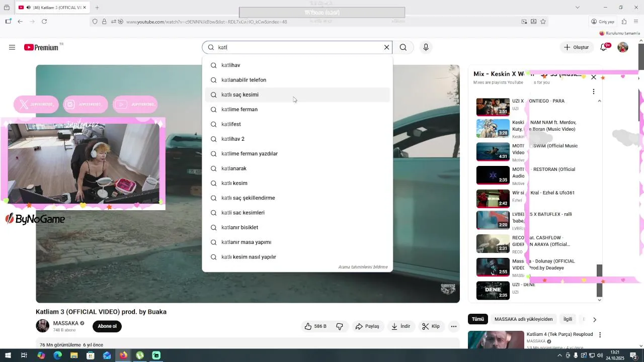644x362 pixels.
Task: Select suggestion 'katlihav 2'
Action: coord(297,139)
